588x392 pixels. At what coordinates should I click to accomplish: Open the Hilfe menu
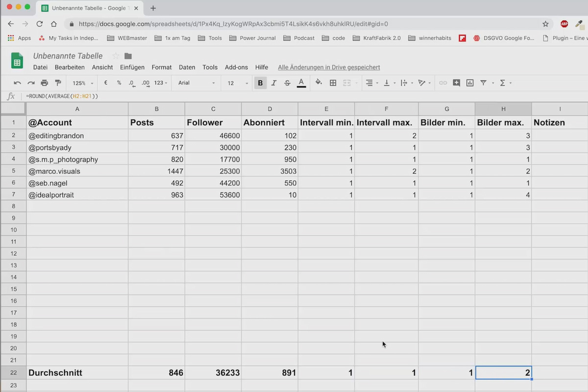[x=262, y=67]
